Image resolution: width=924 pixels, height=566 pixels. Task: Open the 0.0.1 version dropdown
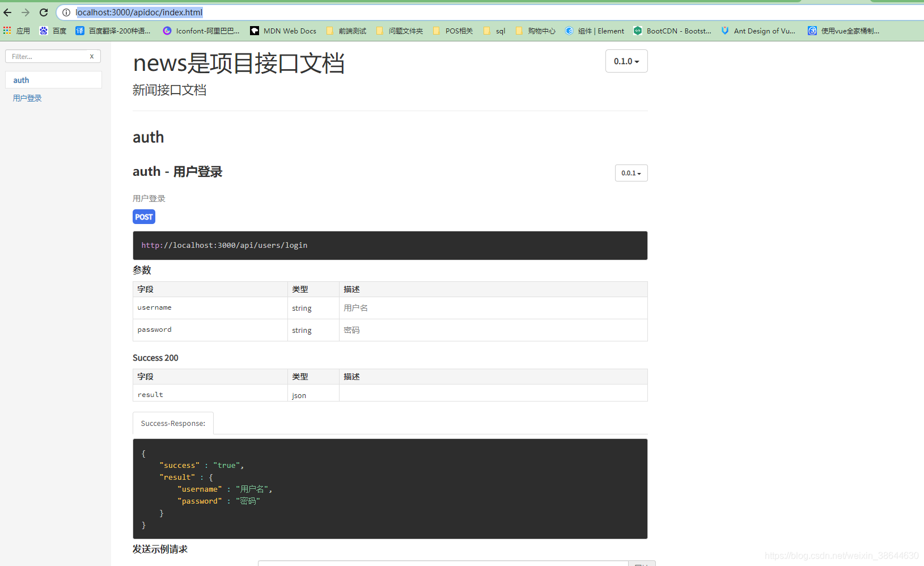631,173
